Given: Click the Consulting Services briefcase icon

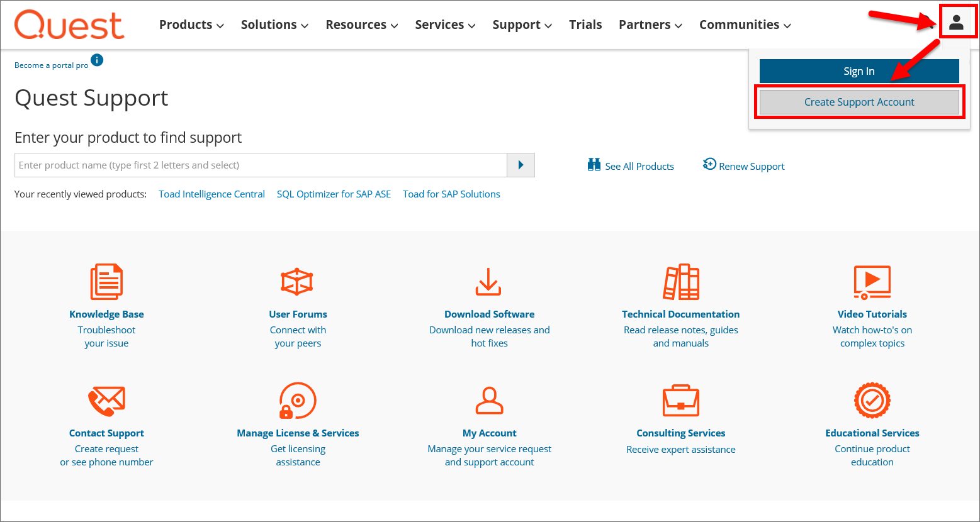Looking at the screenshot, I should 681,401.
